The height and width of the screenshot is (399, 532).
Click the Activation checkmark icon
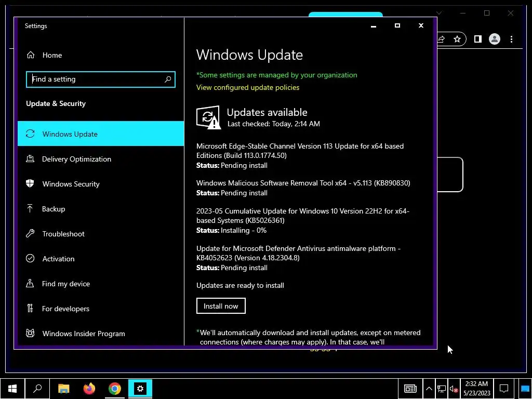point(30,259)
